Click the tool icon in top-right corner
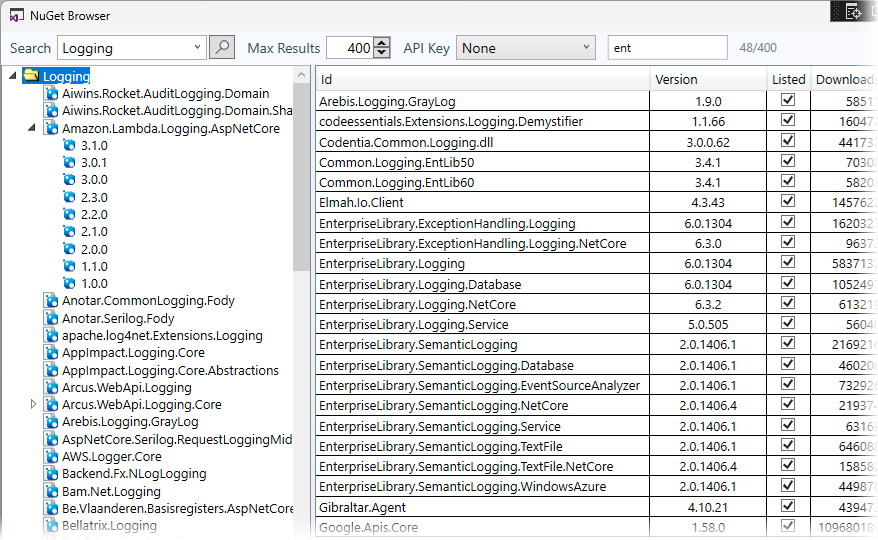 (853, 12)
